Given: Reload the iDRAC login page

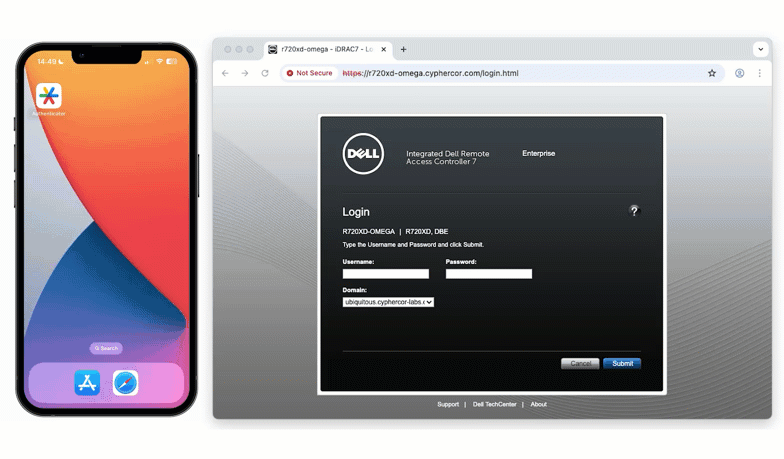Looking at the screenshot, I should coord(265,73).
